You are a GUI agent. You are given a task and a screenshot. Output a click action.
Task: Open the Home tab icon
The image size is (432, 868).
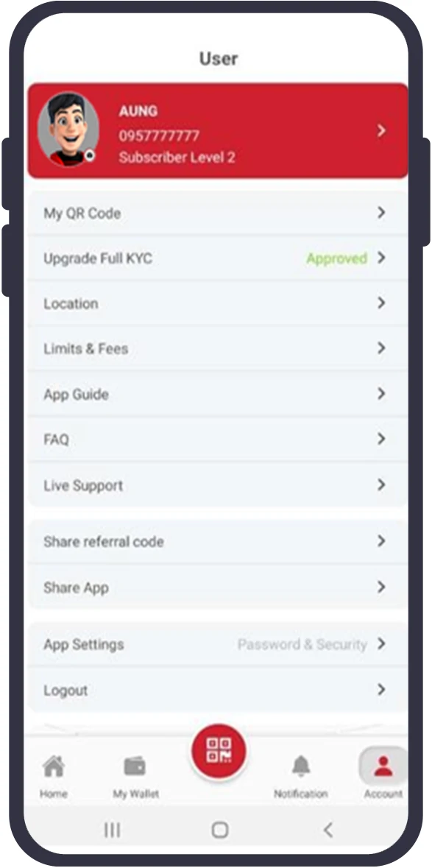[54, 766]
